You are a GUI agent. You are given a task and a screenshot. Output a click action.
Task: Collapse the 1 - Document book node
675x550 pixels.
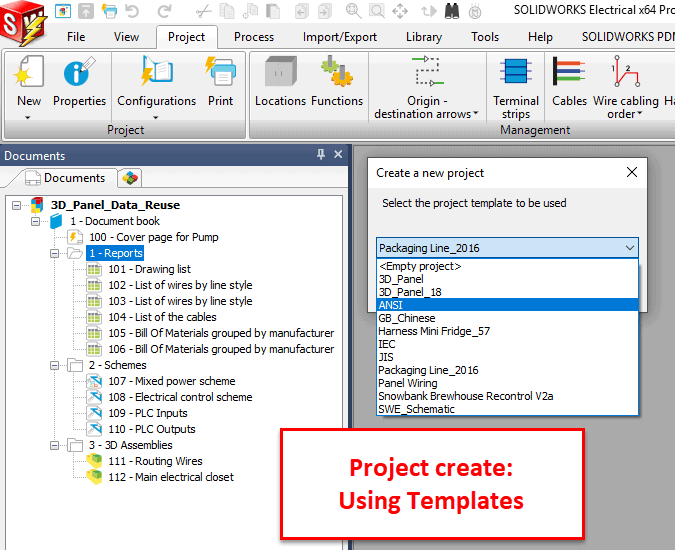35,221
